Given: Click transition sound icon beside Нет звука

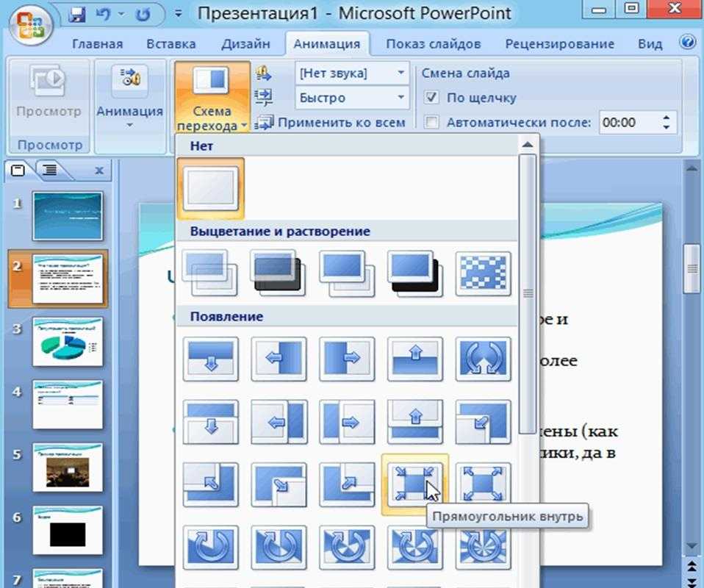Looking at the screenshot, I should coord(264,73).
